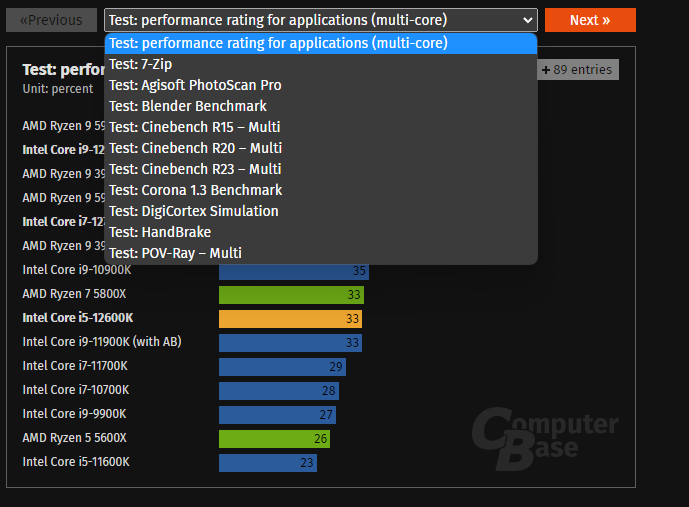Viewport: 689px width, 507px height.
Task: Pick Test: Agisoft PhotoScan Pro
Action: click(321, 85)
